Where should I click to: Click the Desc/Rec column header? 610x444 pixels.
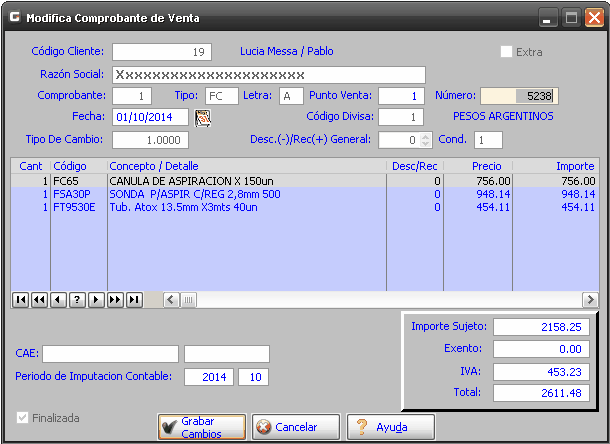[415, 166]
